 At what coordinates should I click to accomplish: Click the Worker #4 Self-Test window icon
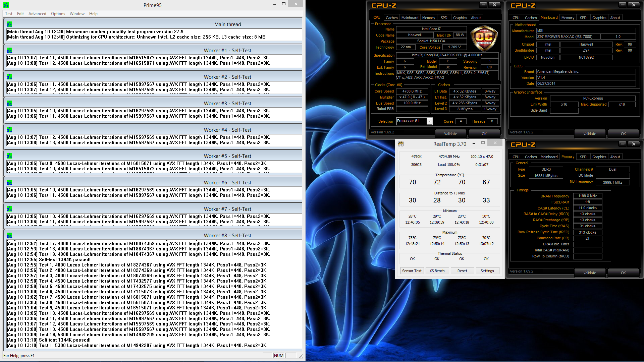[x=9, y=130]
